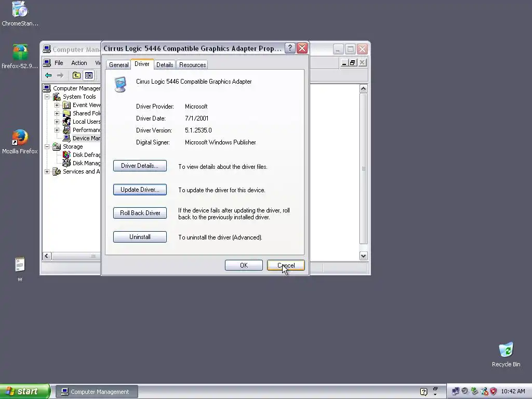Open the Resources tab
The width and height of the screenshot is (532, 399).
click(192, 65)
